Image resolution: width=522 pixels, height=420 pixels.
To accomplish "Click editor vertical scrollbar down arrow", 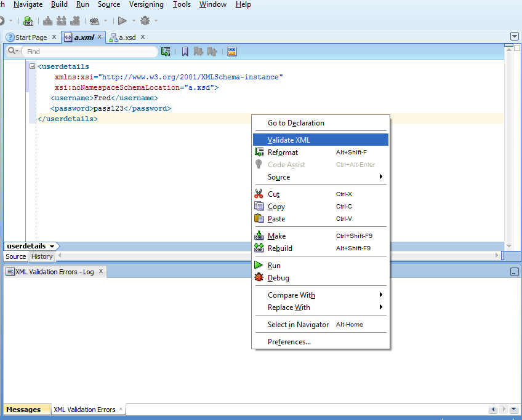I will click(508, 246).
